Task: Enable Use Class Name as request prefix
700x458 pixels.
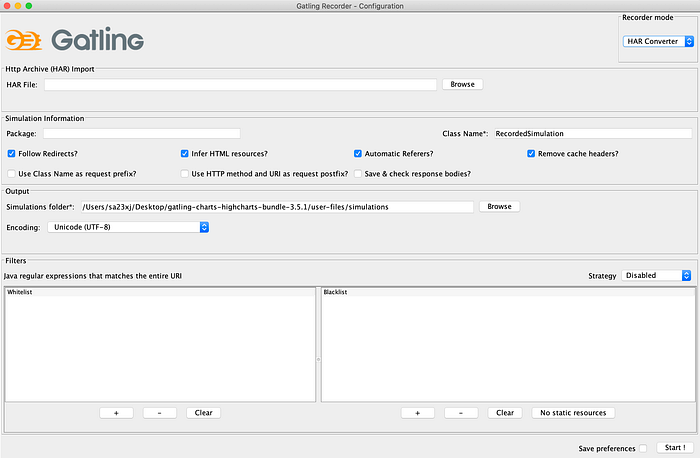Action: click(12, 174)
